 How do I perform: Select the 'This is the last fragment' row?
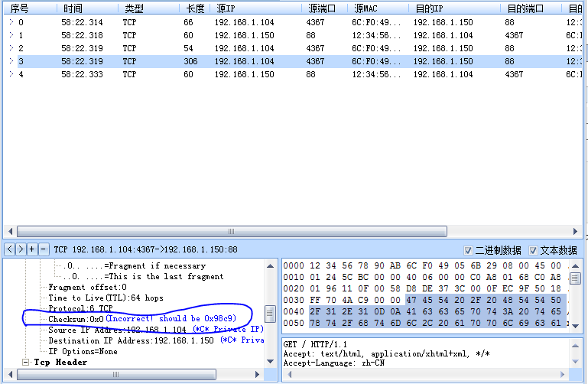click(143, 276)
